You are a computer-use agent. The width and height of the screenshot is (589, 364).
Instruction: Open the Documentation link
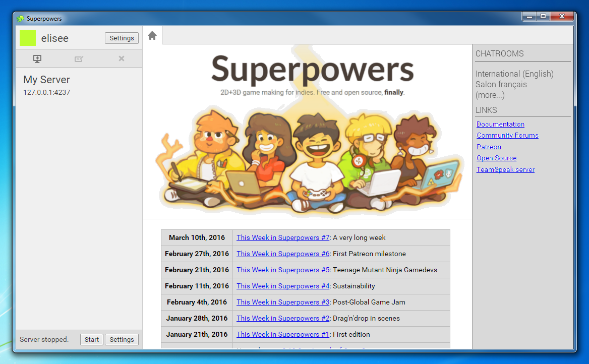pos(500,125)
